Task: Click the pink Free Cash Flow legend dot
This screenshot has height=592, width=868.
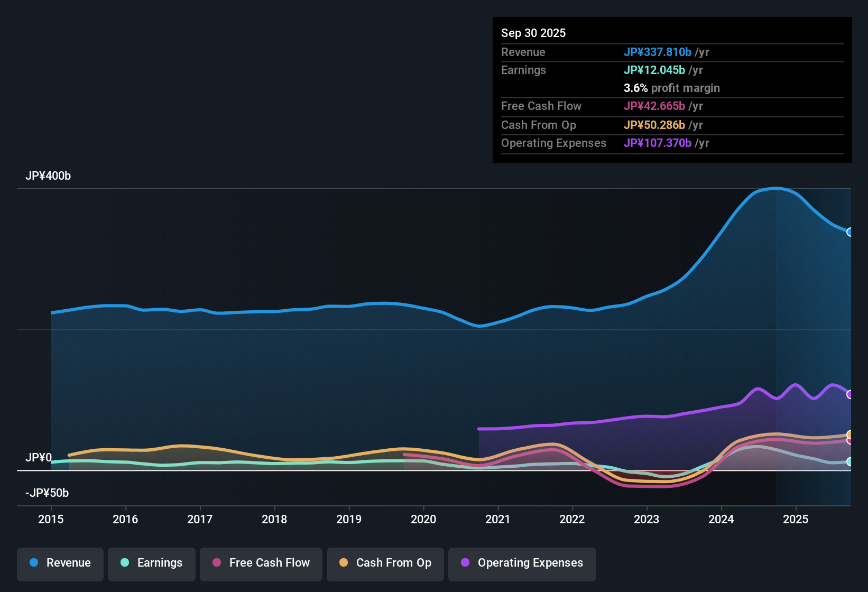Action: tap(216, 563)
